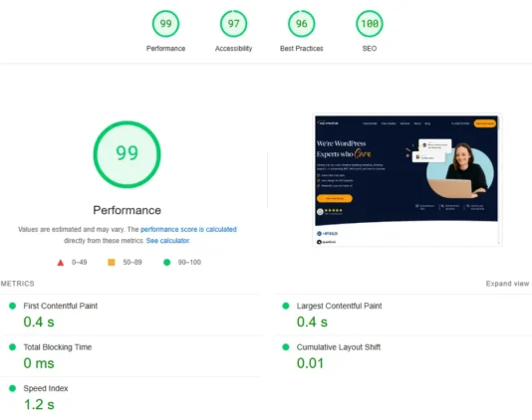This screenshot has height=420, width=532.
Task: Click the Total Blocking Time green status dot
Action: pyautogui.click(x=13, y=347)
